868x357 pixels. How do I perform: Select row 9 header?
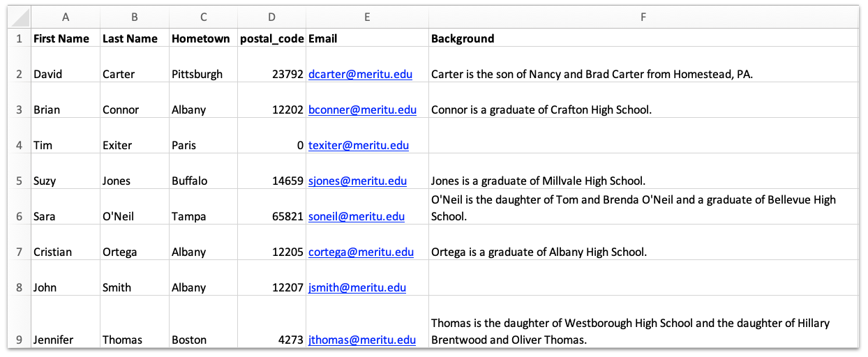[20, 322]
